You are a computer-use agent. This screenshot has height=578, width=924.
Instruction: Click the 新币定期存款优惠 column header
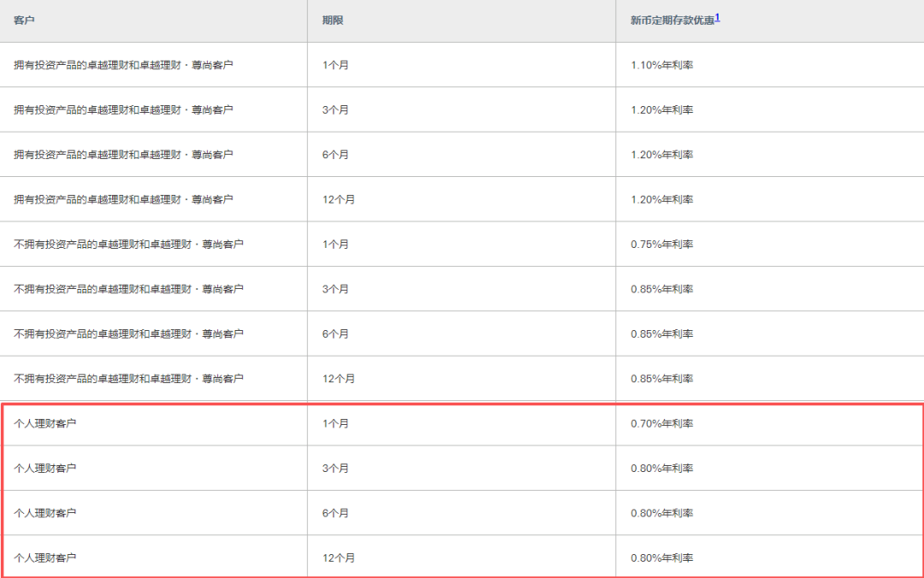[x=672, y=21]
